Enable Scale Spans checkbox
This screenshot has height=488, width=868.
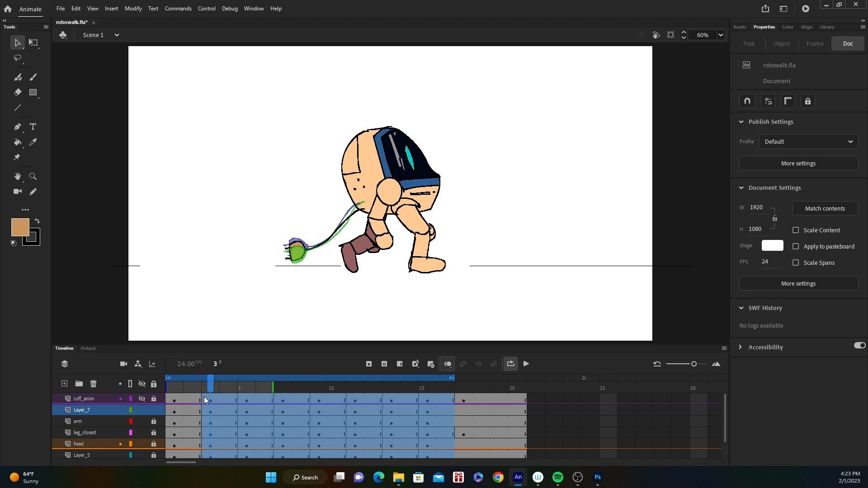[x=797, y=263]
